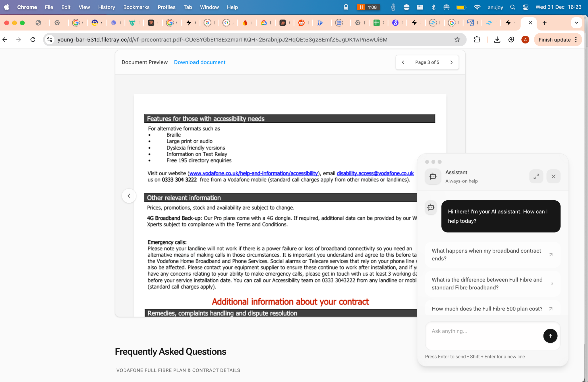Click the site information icon in the address bar
This screenshot has height=382, width=588.
[50, 40]
